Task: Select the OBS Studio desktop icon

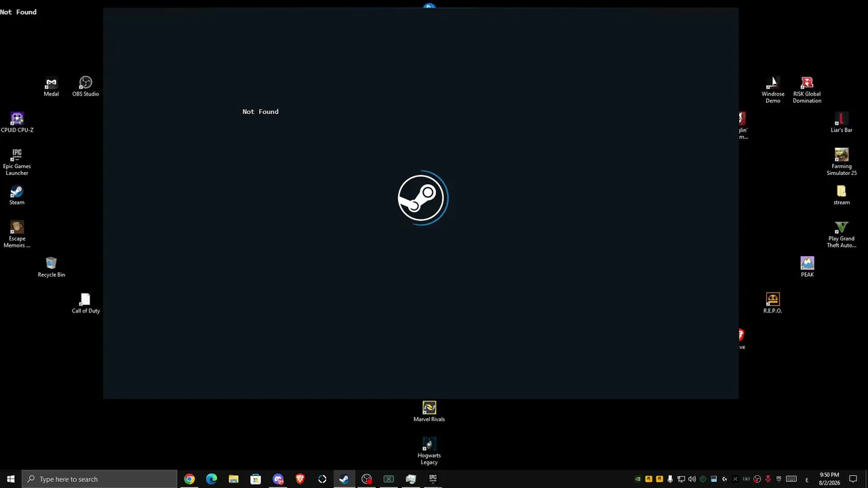Action: tap(85, 87)
